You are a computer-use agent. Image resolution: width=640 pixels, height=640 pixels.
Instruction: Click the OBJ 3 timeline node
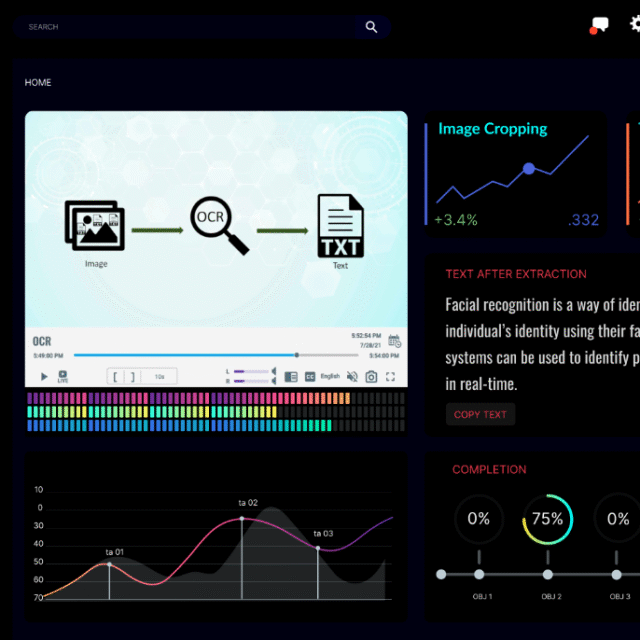[616, 574]
